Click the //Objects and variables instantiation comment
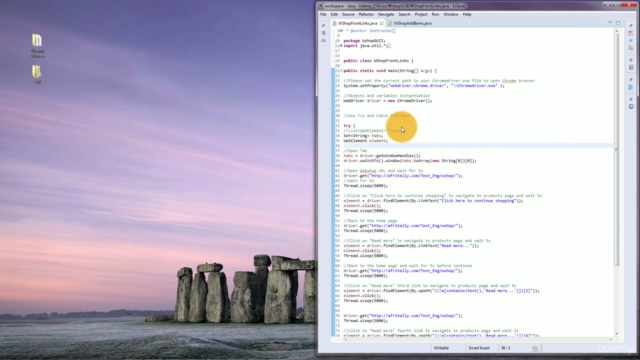This screenshot has height=360, width=640. click(x=387, y=96)
